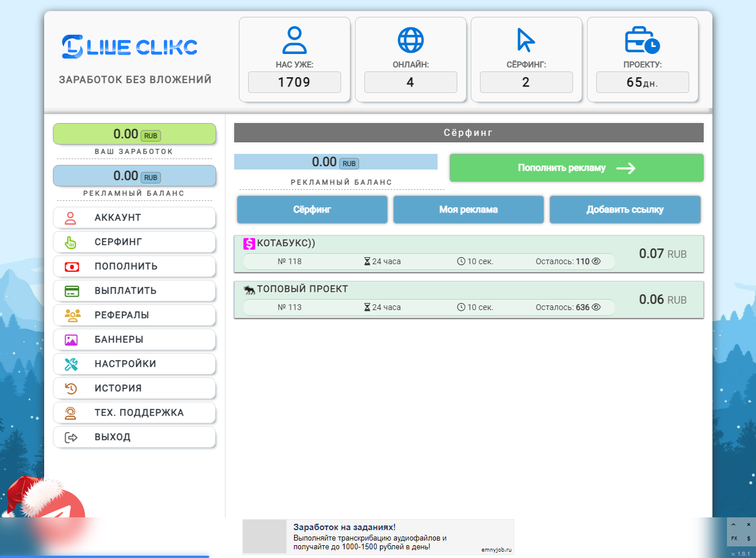This screenshot has width=756, height=558.
Task: Open the Моя реклама tab
Action: (x=468, y=210)
